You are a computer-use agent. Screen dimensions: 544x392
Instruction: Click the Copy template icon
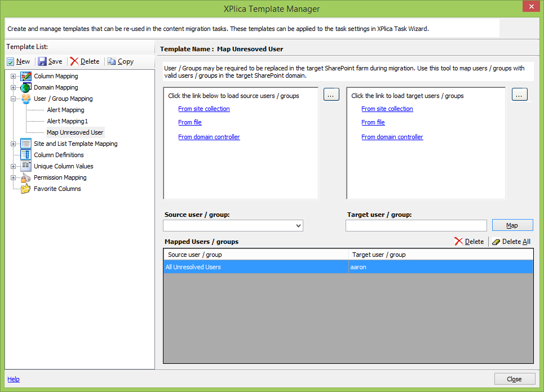[x=112, y=61]
